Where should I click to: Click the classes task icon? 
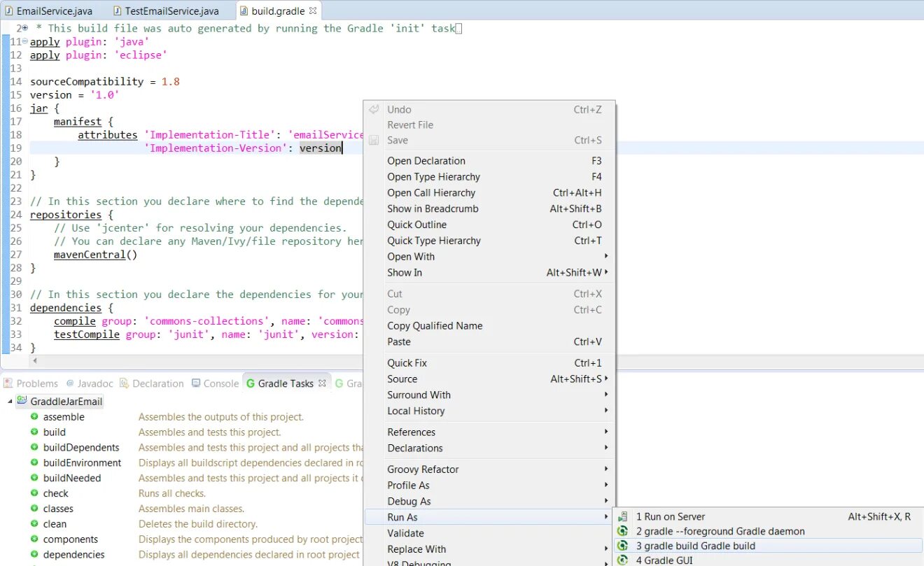(34, 509)
